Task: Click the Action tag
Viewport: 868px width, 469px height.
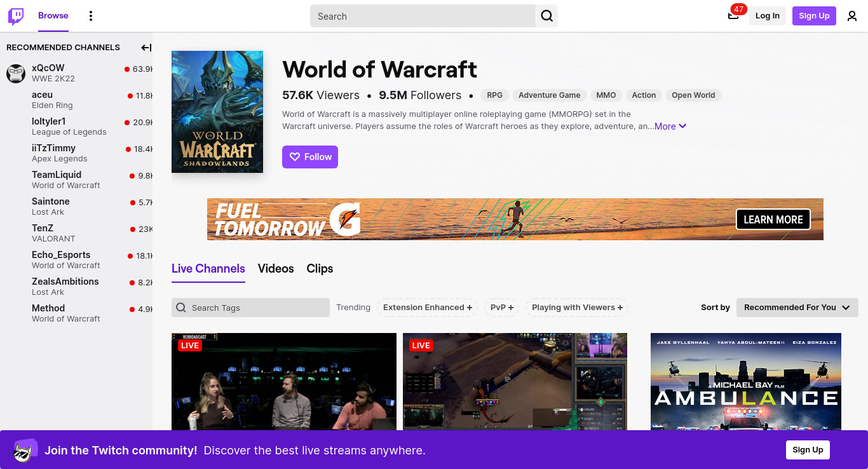Action: tap(644, 95)
